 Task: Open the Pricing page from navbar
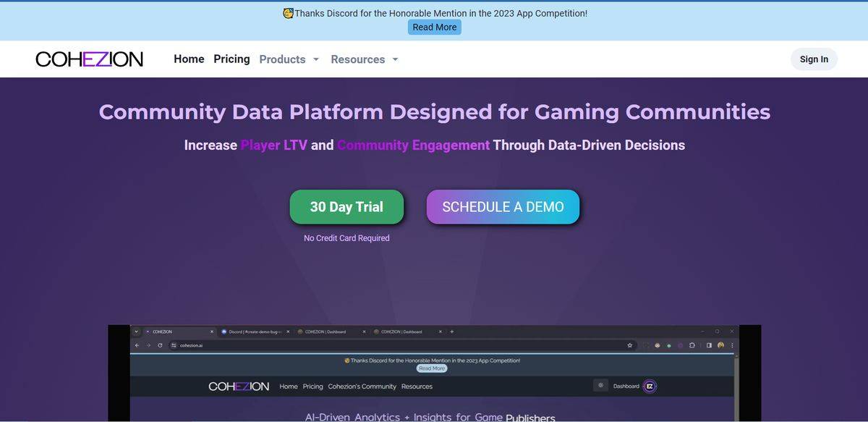tap(231, 59)
